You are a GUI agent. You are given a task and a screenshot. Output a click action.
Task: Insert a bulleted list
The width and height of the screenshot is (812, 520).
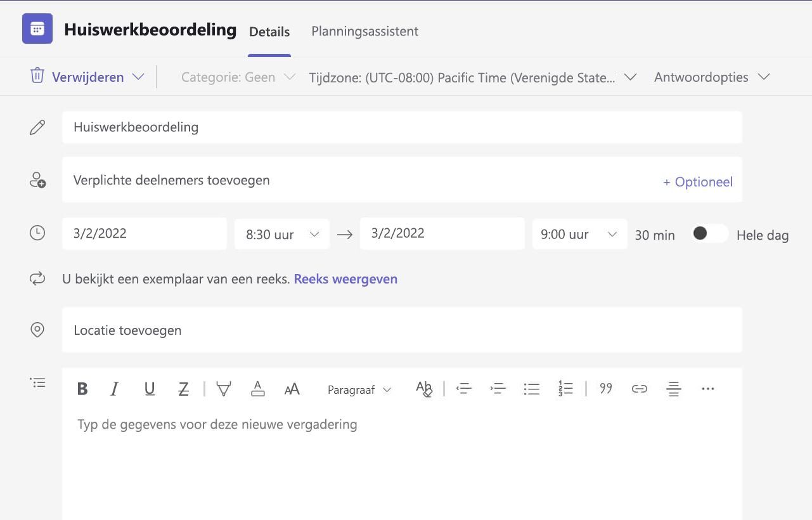coord(532,389)
